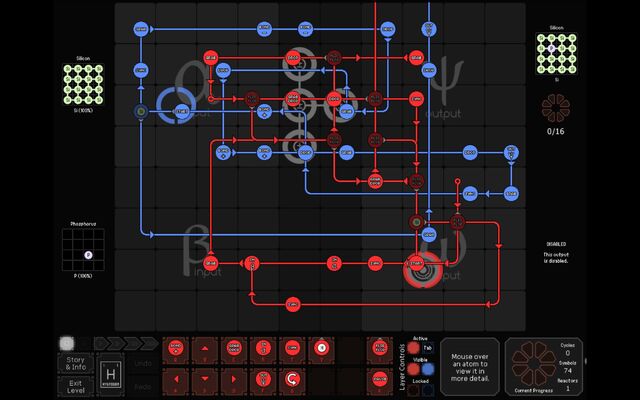This screenshot has height=400, width=640.
Task: Lock the red layer
Action: pyautogui.click(x=413, y=390)
